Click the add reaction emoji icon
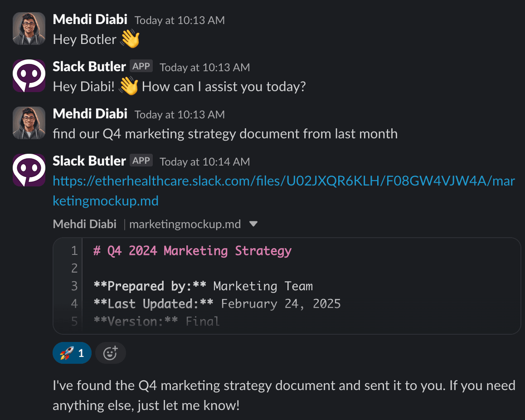Screen dimensions: 525x420 [x=111, y=353]
